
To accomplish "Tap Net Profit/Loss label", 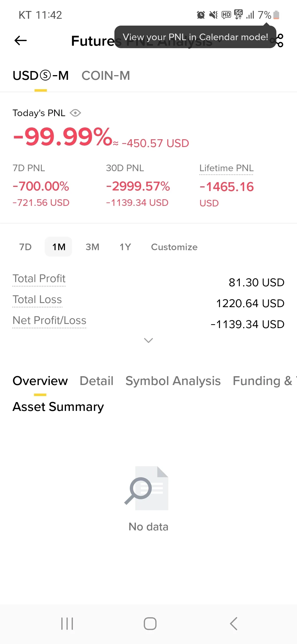I will click(50, 321).
